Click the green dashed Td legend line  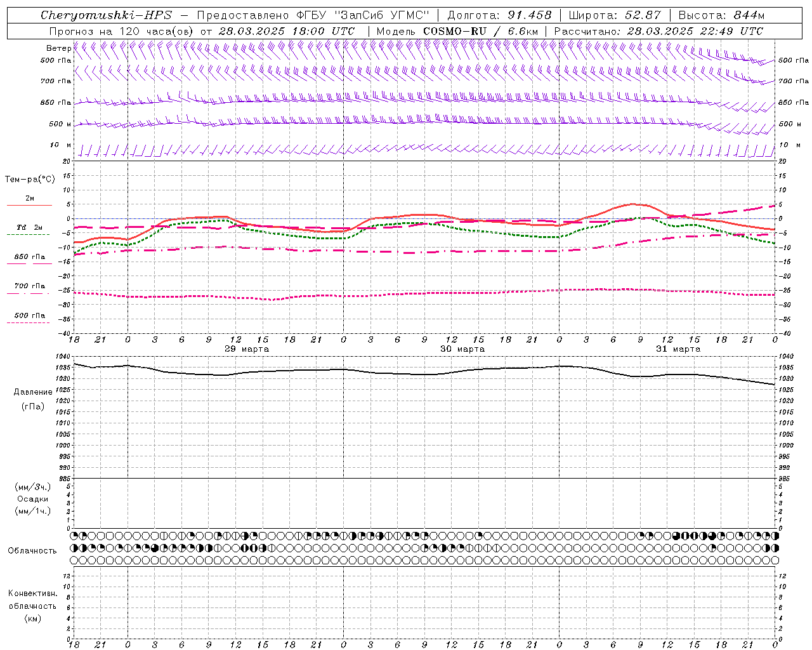[x=28, y=235]
